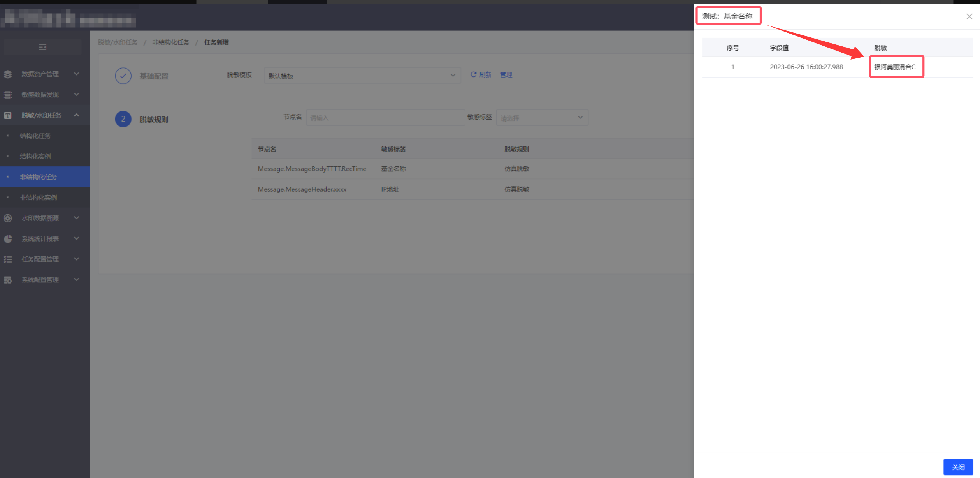Collapse the 脱敏/水印任务 menu chevron
The image size is (980, 478).
coord(77,115)
